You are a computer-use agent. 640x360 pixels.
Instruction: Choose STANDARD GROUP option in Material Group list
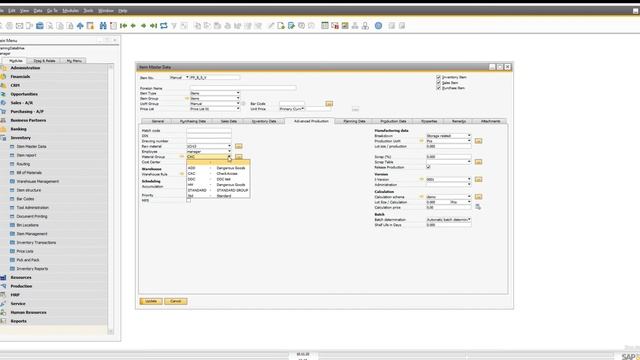coord(218,190)
